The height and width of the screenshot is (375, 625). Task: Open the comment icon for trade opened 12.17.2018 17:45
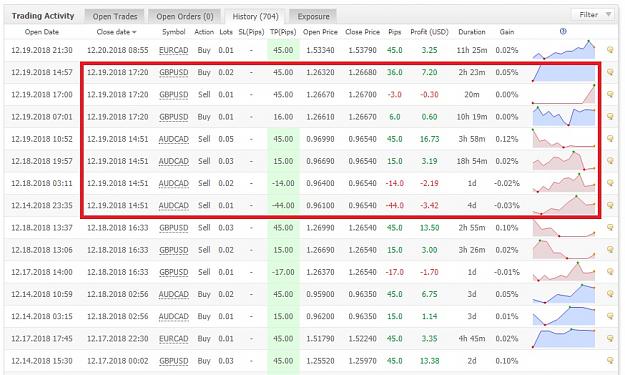click(610, 338)
